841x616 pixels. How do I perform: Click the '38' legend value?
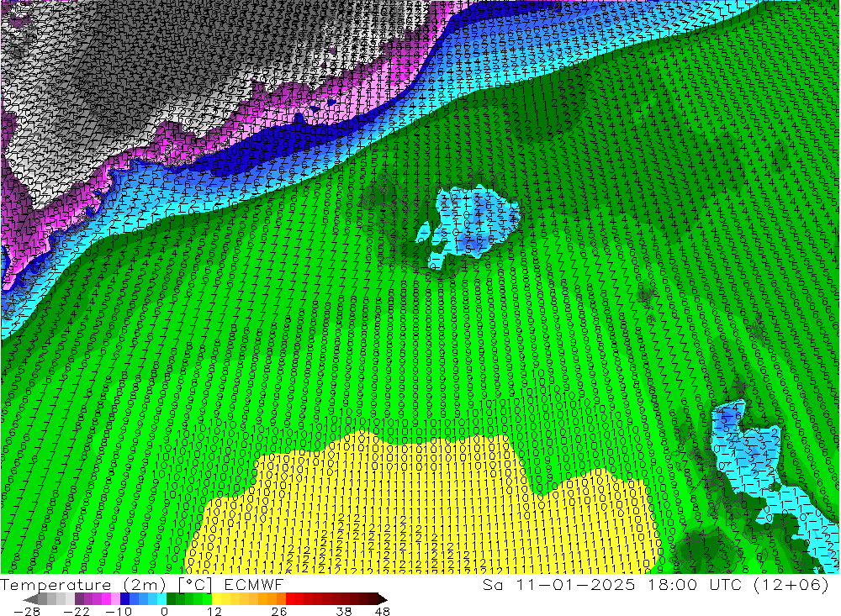(x=343, y=611)
